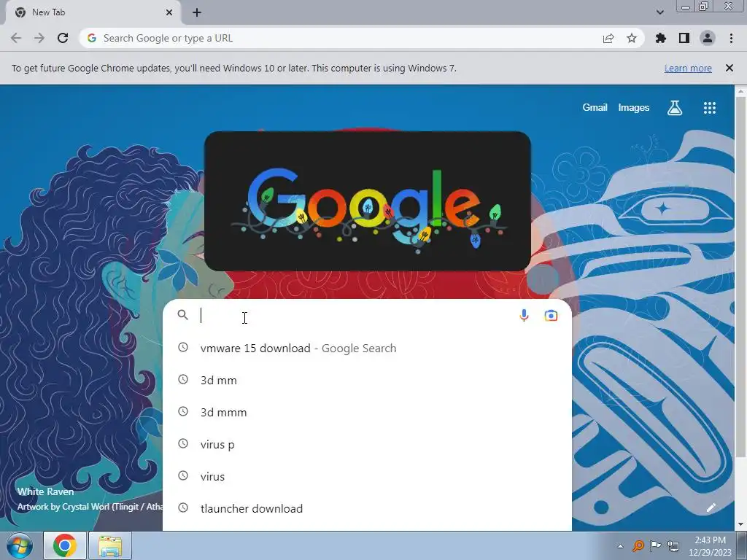Screen dimensions: 747x560
Task: Select the 'virus p' suggestion
Action: pos(367,444)
